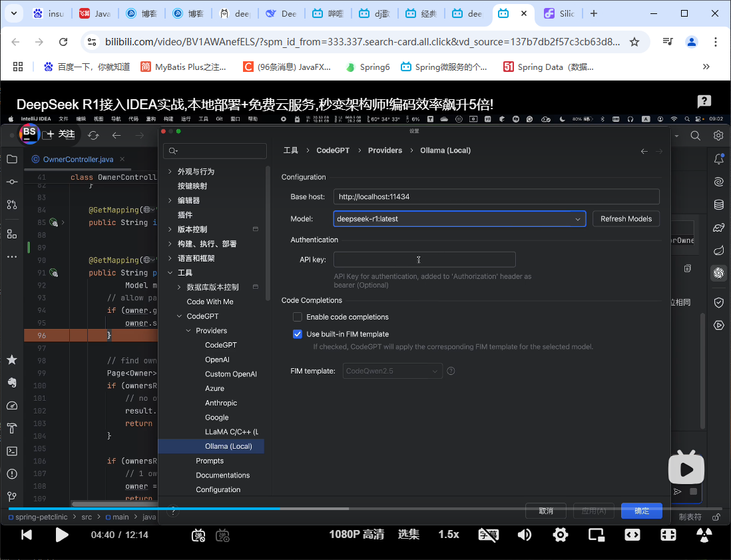Open the Chrome three-dot menu
The image size is (731, 560).
[716, 42]
